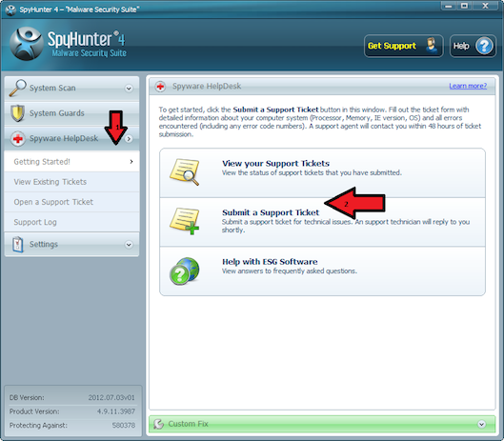The width and height of the screenshot is (504, 441).
Task: Follow the Learn more? link
Action: pos(468,86)
